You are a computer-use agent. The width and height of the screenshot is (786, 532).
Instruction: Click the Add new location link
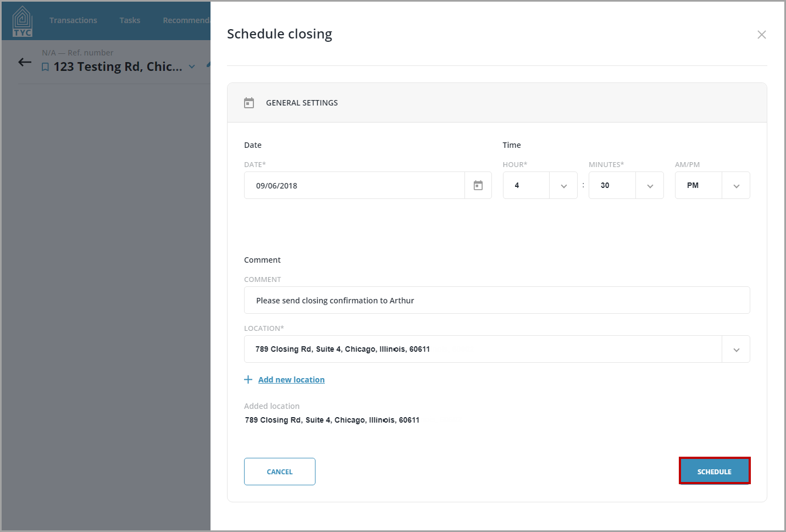pos(291,379)
